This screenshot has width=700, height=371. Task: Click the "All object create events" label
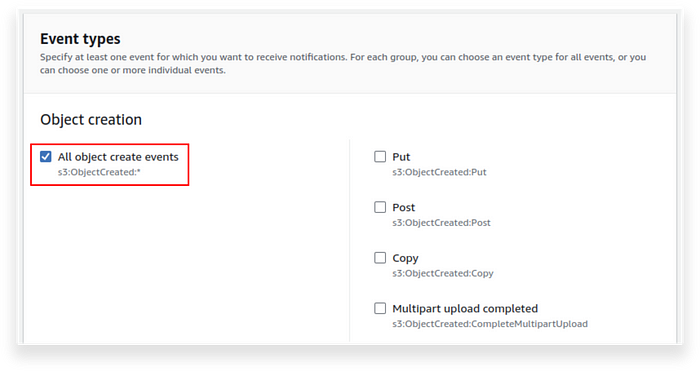tap(118, 157)
